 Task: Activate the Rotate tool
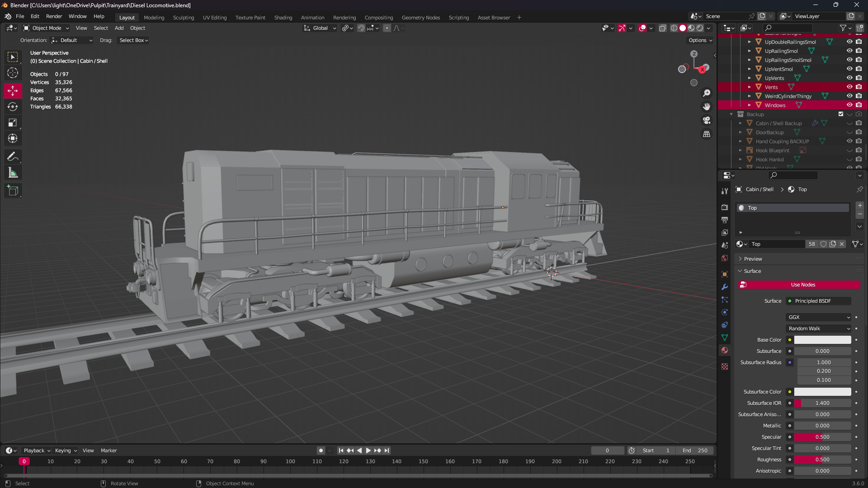(x=13, y=107)
